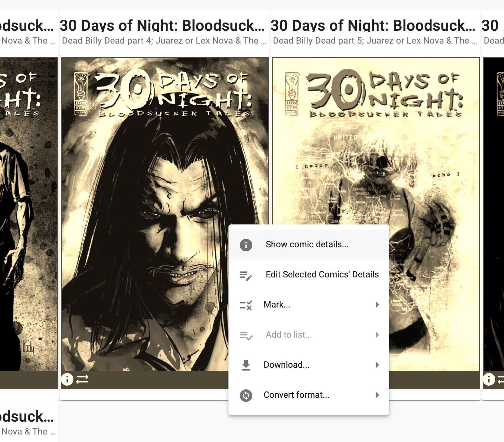The image size is (504, 442).
Task: Select issue #4 cover with long-haired man
Action: tap(144, 214)
